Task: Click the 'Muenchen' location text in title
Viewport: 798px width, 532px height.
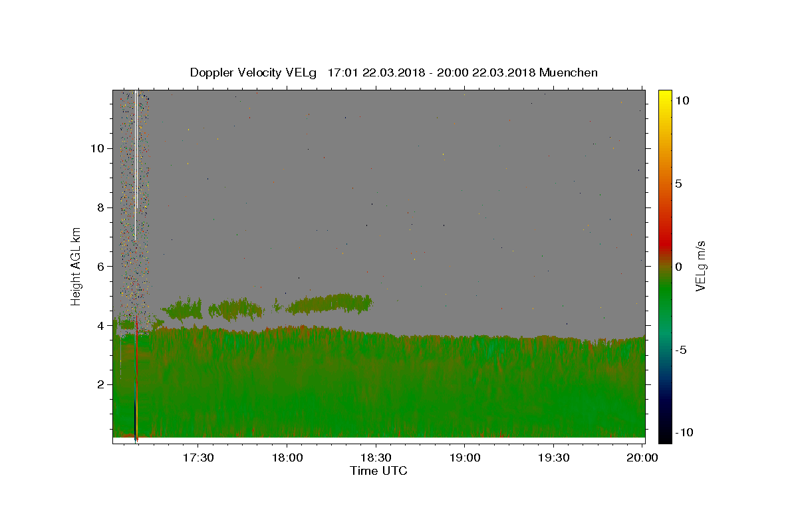Action: 569,72
